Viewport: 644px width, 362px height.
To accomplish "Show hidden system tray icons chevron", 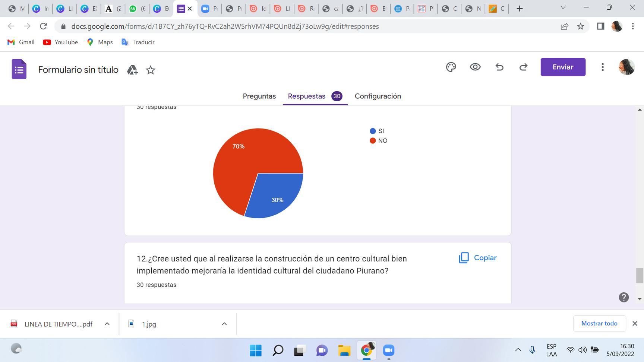I will (518, 350).
